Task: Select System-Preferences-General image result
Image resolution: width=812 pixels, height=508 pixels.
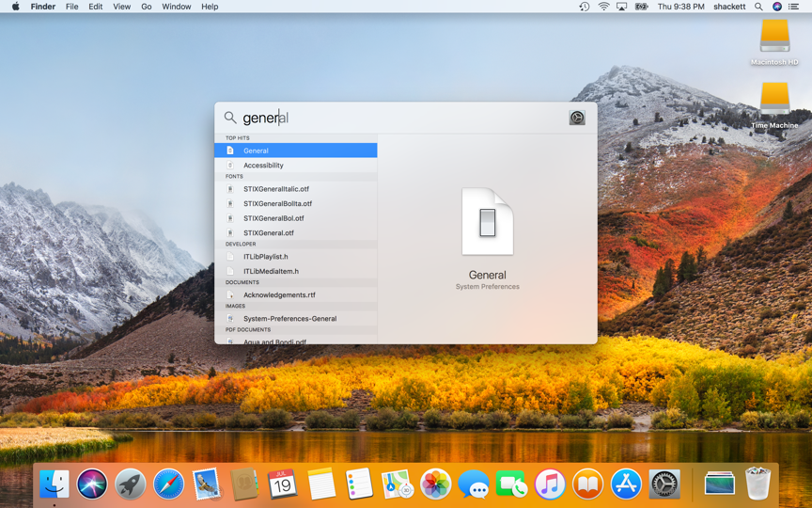Action: pos(296,318)
